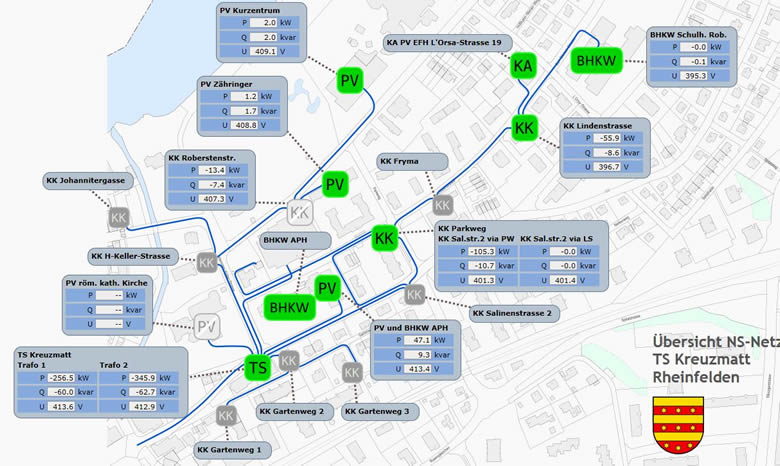Click the KK Fryma label box

pyautogui.click(x=412, y=162)
